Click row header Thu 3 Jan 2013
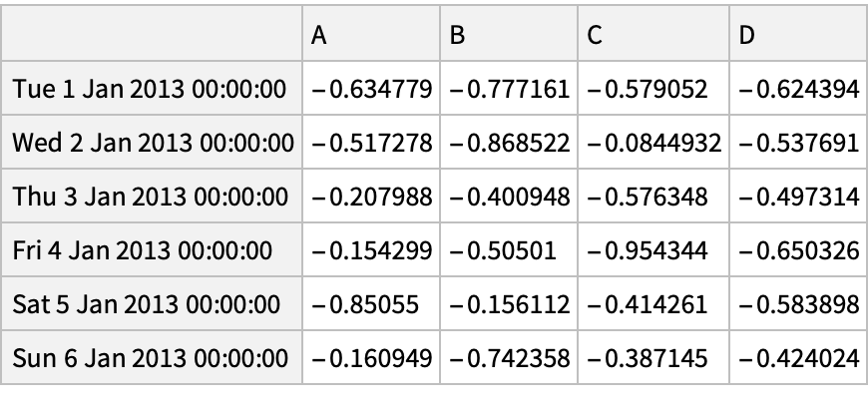 point(152,197)
